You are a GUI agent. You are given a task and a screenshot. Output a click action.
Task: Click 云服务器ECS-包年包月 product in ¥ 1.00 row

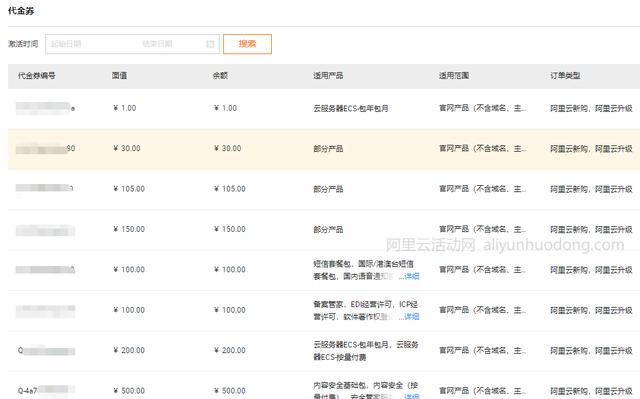point(351,109)
